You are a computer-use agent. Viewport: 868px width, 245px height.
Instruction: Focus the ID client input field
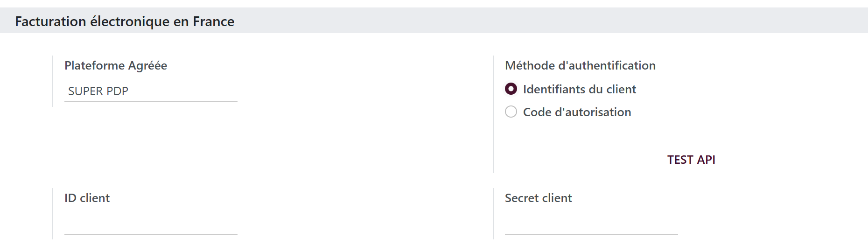151,224
